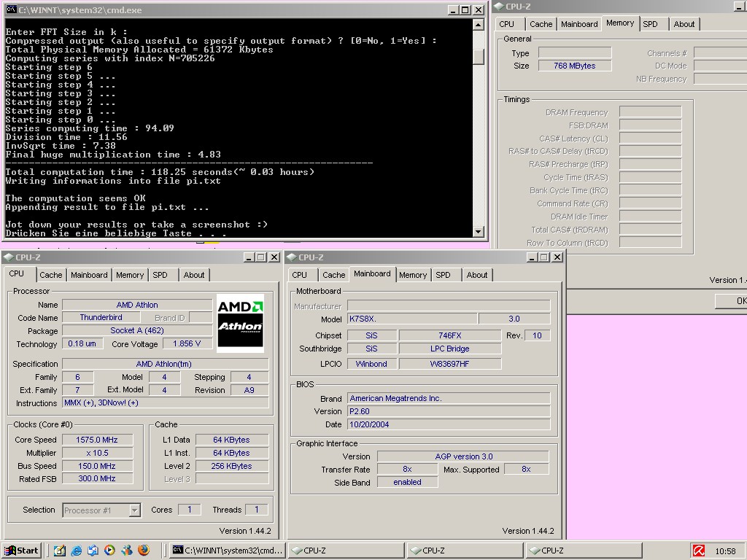Click the 0.18 um technology value
The image size is (747, 560).
(82, 343)
